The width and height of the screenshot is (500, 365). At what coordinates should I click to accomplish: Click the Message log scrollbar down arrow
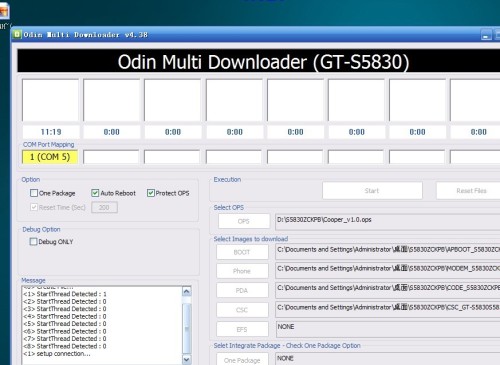187,359
